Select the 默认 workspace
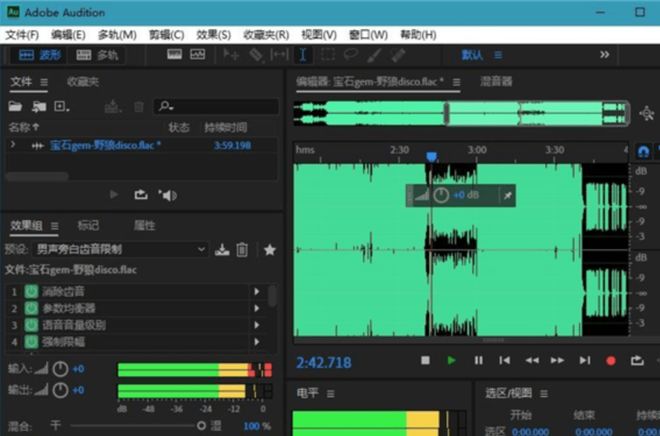 (x=472, y=55)
